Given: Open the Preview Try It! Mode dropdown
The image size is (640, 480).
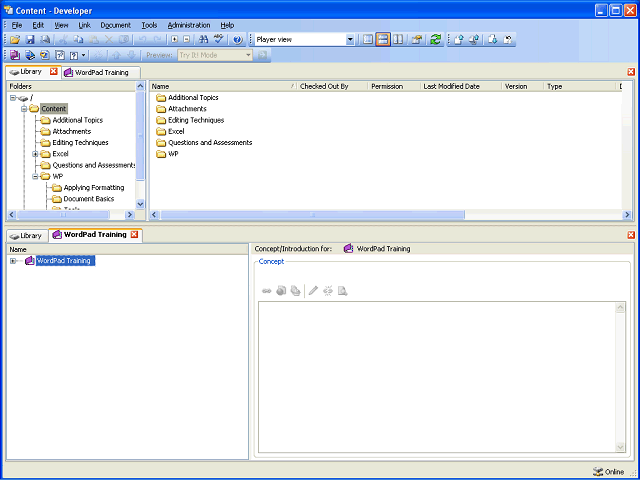Looking at the screenshot, I should (x=248, y=55).
